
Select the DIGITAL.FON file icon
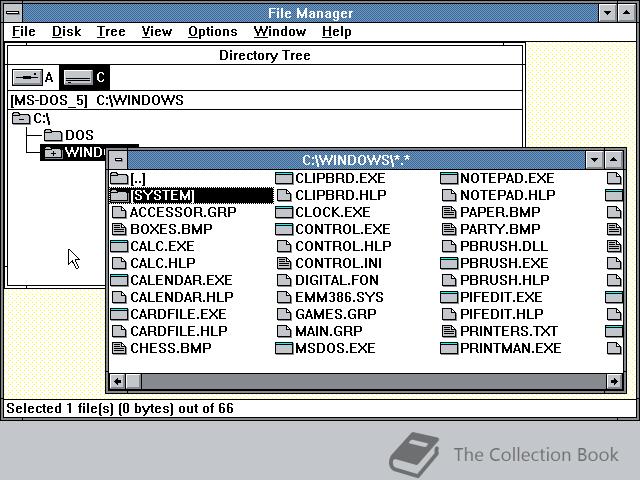(x=284, y=280)
